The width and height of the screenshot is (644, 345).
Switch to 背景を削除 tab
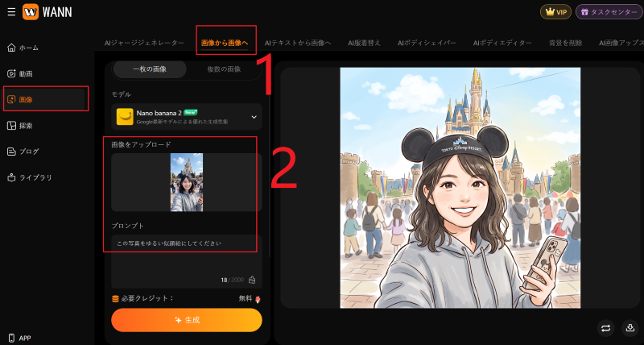click(566, 43)
